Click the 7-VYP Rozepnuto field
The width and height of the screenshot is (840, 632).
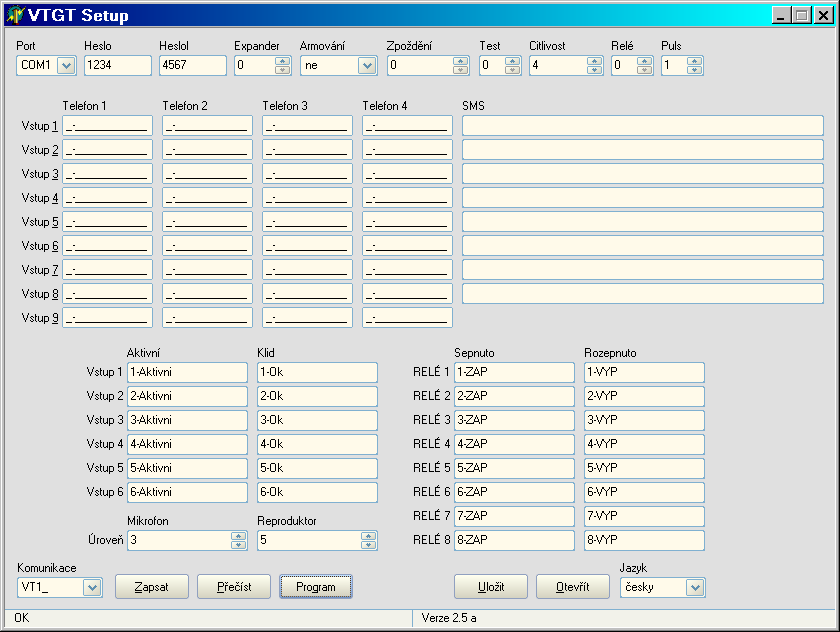tap(644, 516)
